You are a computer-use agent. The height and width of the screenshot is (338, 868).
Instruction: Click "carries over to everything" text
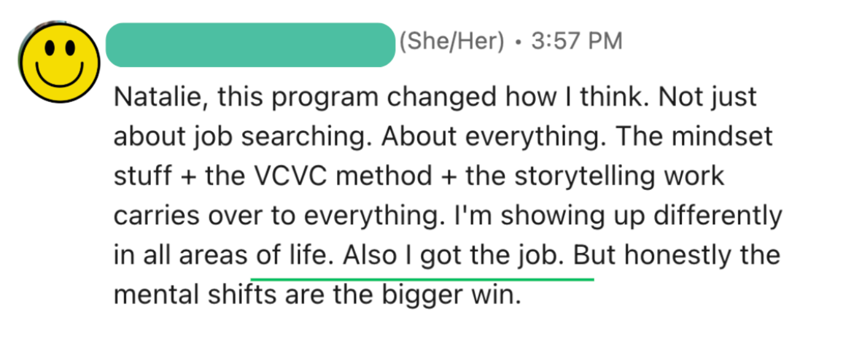point(280,216)
